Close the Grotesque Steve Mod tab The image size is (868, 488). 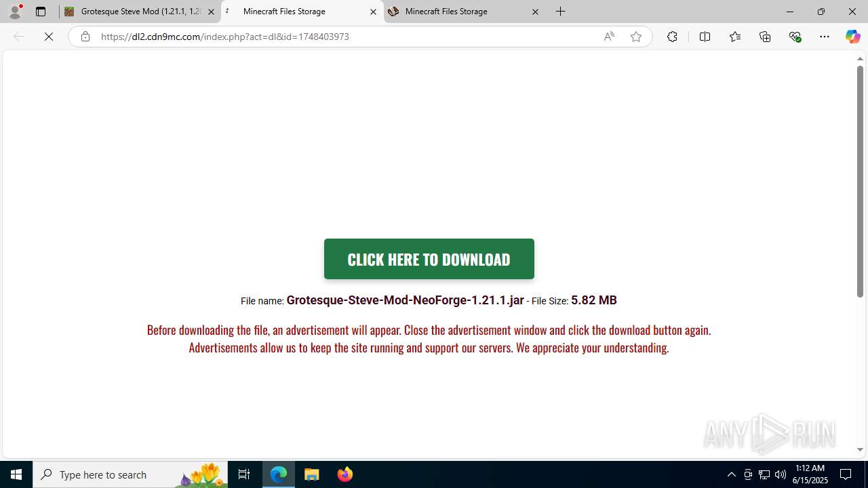[211, 12]
